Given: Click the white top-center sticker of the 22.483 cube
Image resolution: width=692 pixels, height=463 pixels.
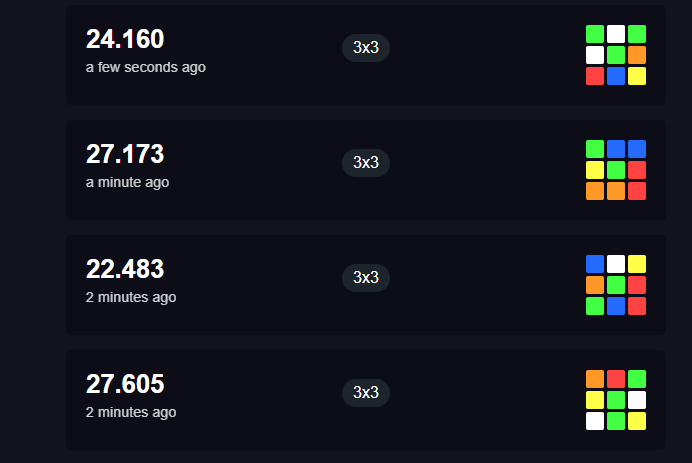Looking at the screenshot, I should coord(616,264).
